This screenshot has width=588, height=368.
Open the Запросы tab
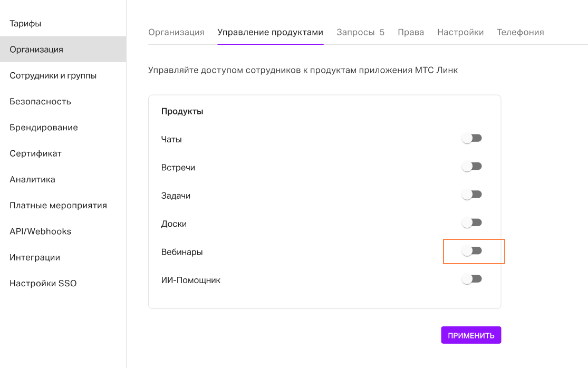[360, 32]
